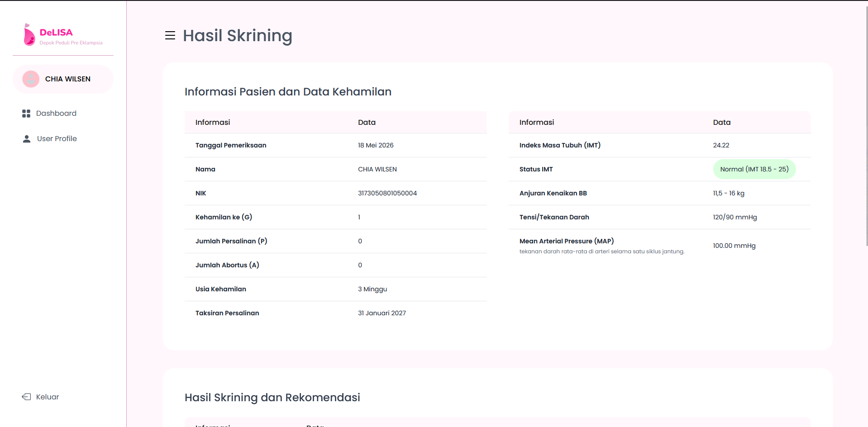Click the Anjuran Kenaikan BB label

[553, 193]
